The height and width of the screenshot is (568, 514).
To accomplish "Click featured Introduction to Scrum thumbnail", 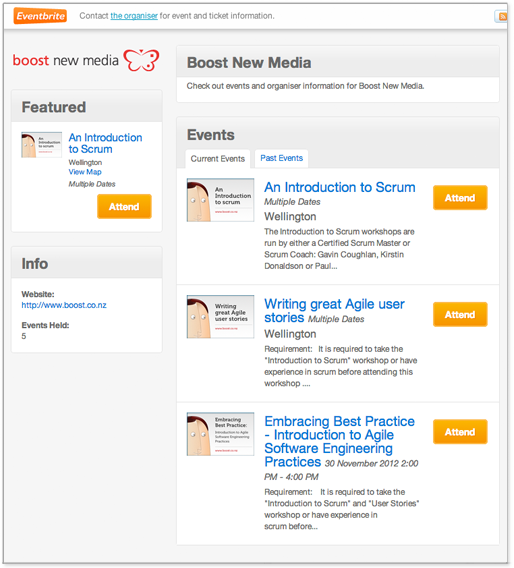I will pyautogui.click(x=41, y=145).
